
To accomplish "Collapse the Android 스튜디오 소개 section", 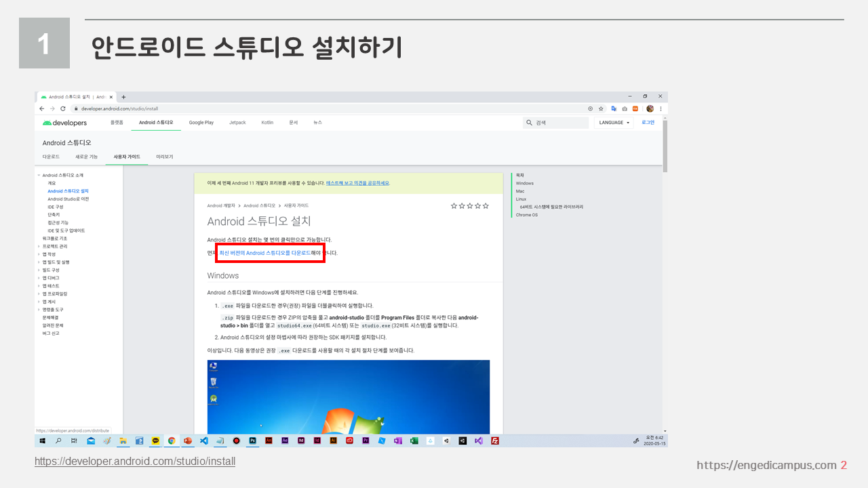I will point(39,176).
